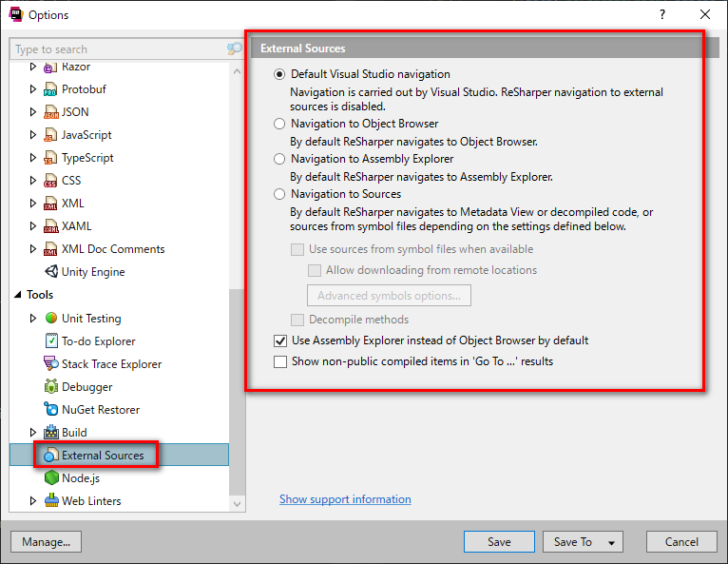The height and width of the screenshot is (564, 728).
Task: Click the tree scrollbar up arrow
Action: [x=238, y=71]
